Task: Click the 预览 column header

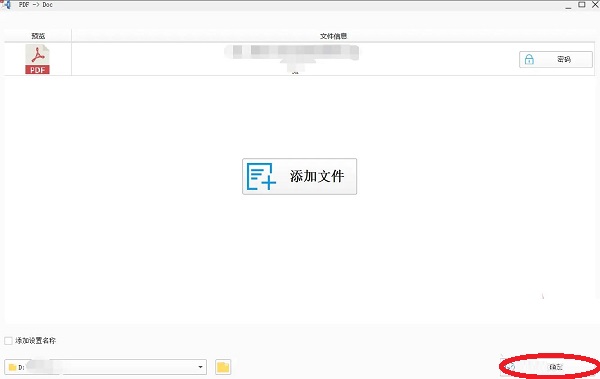Action: tap(38, 36)
